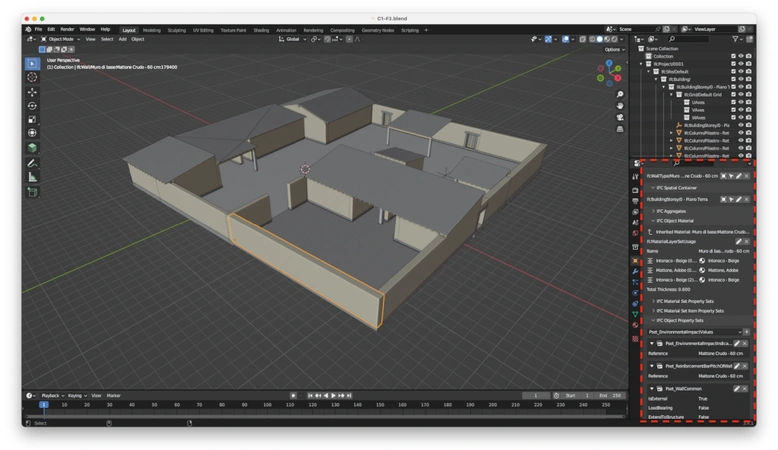Uncheck Collection exclude checkbox in outliner
Viewport: 778px width, 450px height.
733,56
